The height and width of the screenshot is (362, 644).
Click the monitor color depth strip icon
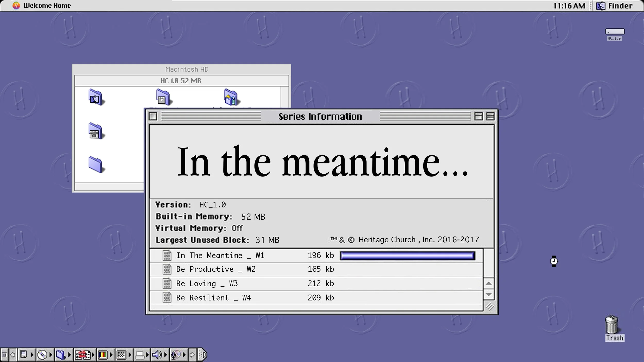(102, 355)
